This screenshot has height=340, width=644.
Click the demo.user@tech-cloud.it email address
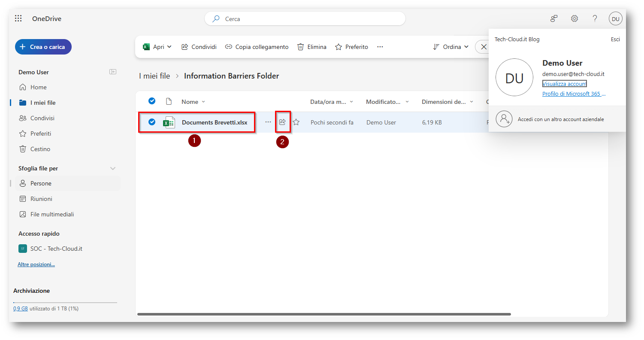pos(573,74)
